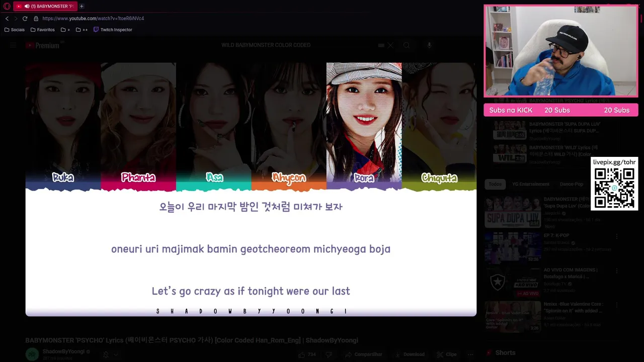Open the ShadowByYoongi channel avatar
The height and width of the screenshot is (362, 644).
pyautogui.click(x=32, y=354)
